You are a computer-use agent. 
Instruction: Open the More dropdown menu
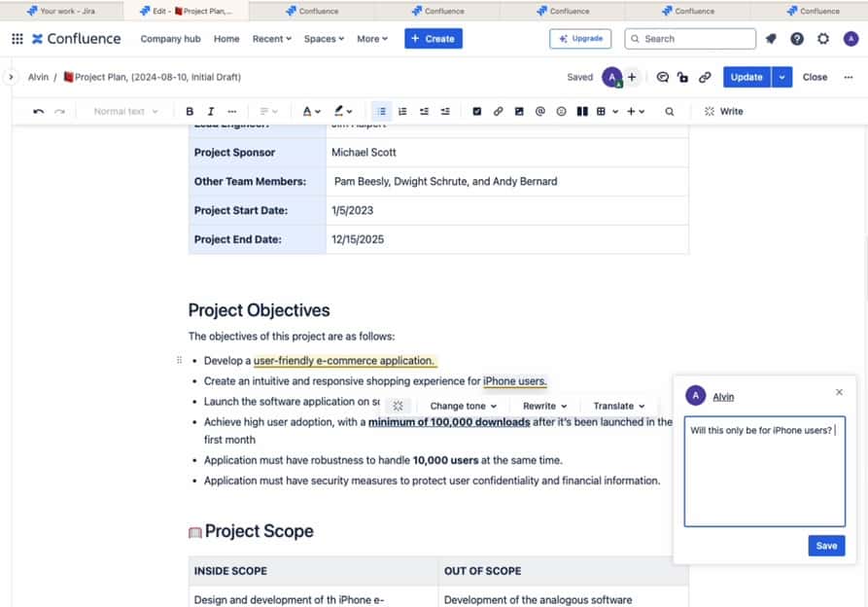[x=372, y=39]
